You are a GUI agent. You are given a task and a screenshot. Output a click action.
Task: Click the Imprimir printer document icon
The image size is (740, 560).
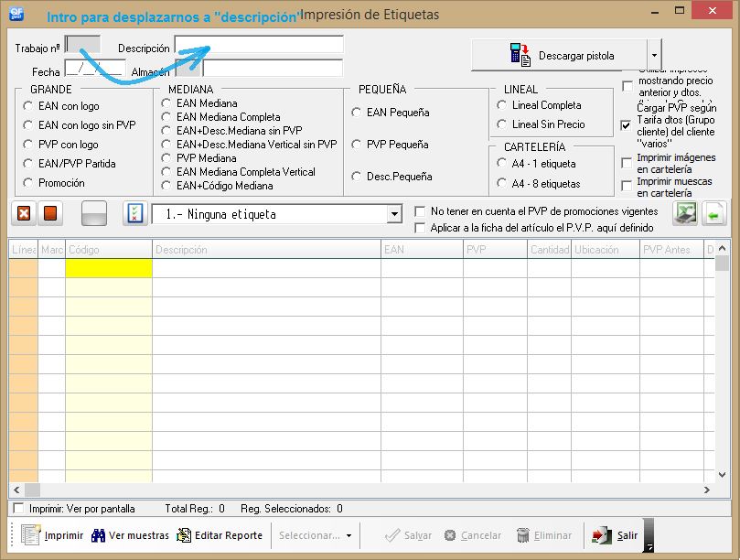31,535
